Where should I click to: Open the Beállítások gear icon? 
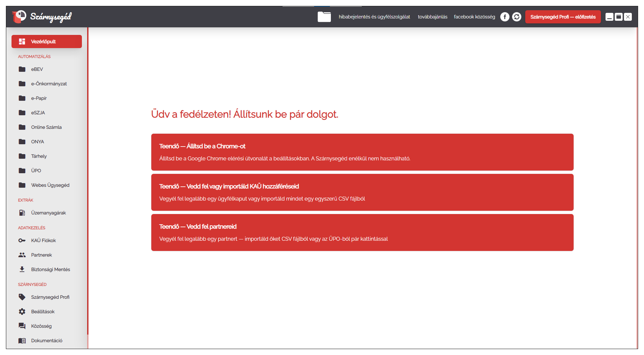(22, 312)
